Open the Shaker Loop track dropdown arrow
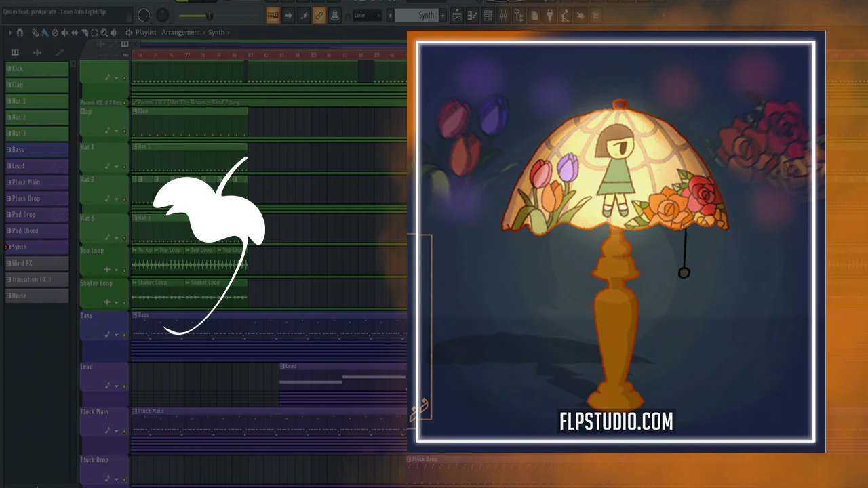 pos(116,302)
